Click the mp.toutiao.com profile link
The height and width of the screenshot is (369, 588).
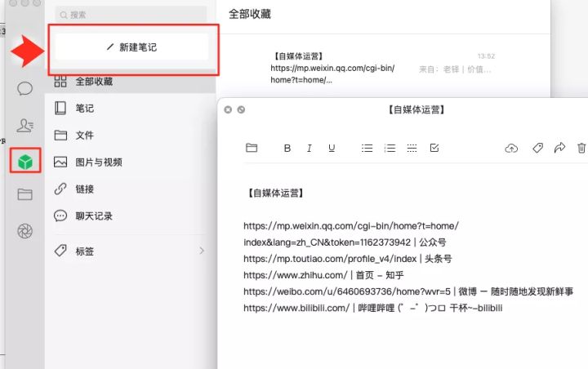[330, 259]
